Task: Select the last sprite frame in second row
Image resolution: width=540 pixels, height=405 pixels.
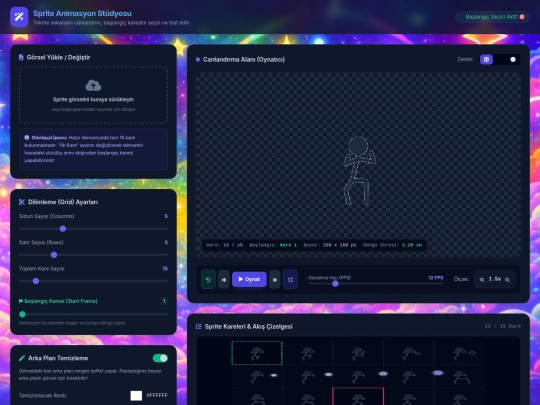Action: click(459, 376)
